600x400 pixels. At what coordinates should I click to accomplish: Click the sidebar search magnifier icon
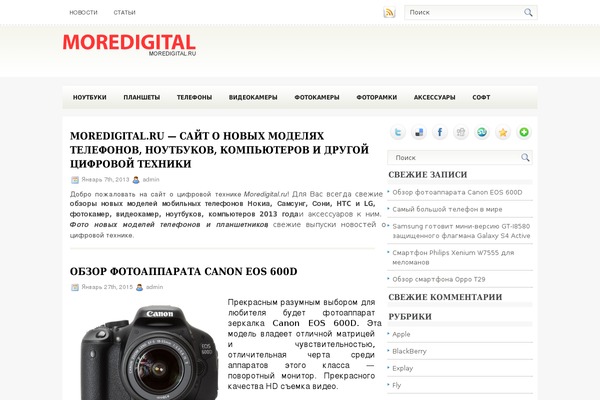click(x=525, y=157)
